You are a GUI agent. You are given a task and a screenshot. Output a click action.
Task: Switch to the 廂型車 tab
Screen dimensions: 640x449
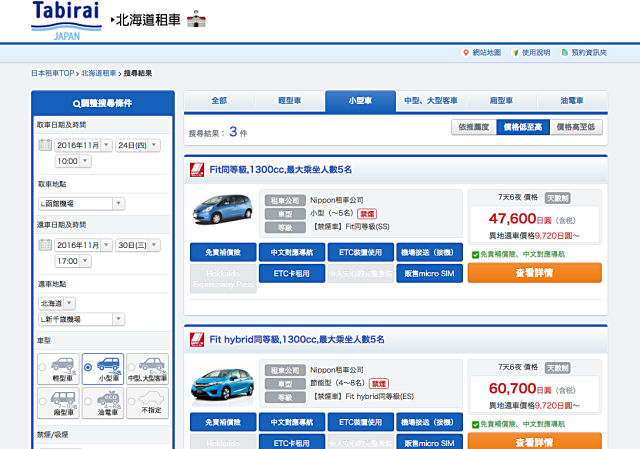[501, 100]
